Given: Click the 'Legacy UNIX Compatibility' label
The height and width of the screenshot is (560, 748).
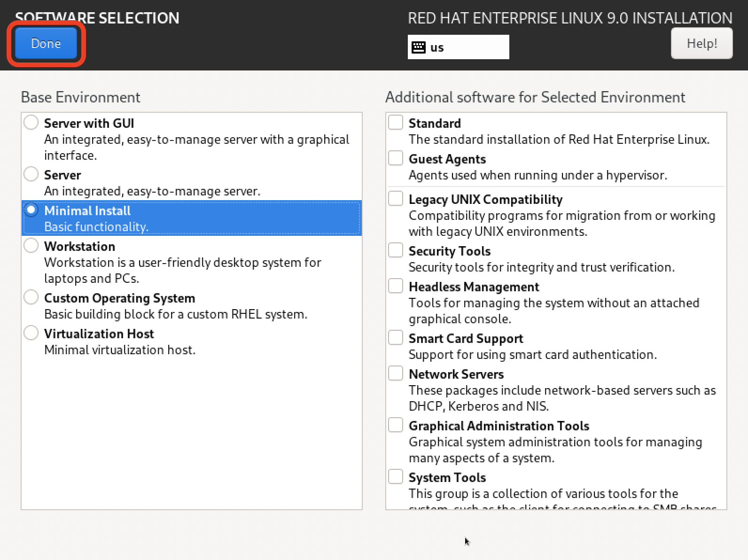Looking at the screenshot, I should point(485,199).
